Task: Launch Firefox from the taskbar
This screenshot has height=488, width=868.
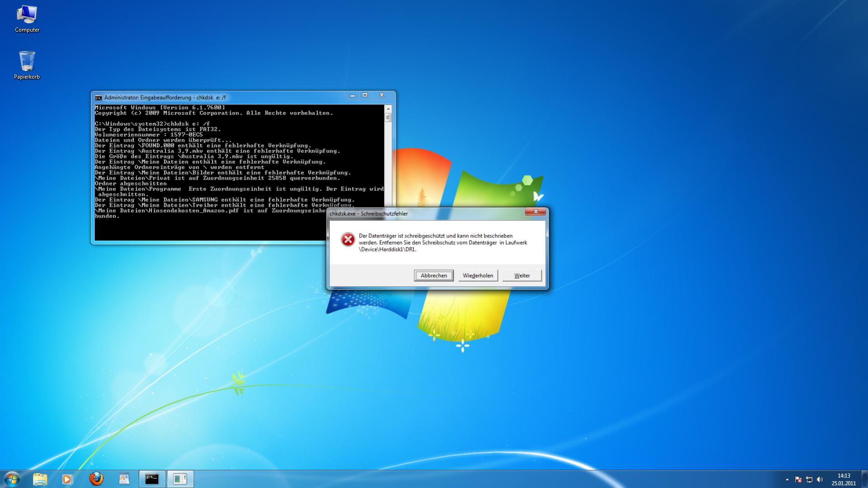Action: tap(96, 479)
